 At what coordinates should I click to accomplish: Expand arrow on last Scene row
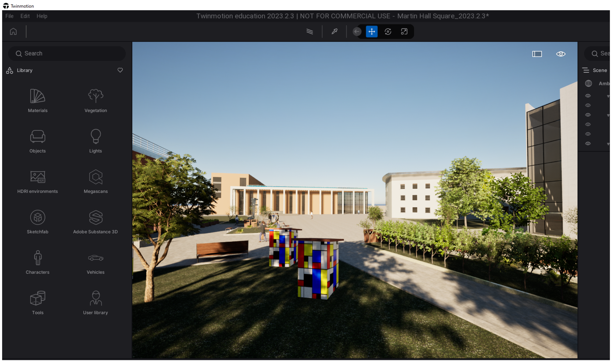coord(608,144)
